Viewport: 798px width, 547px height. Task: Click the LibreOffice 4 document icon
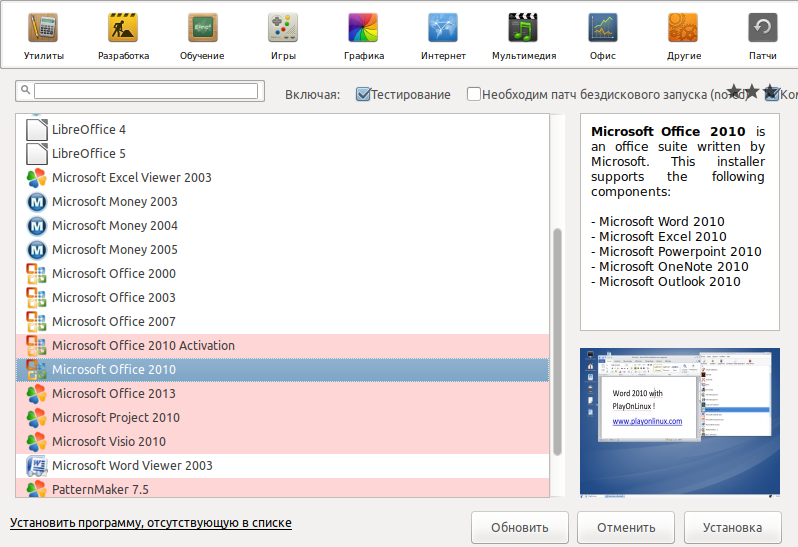point(37,130)
